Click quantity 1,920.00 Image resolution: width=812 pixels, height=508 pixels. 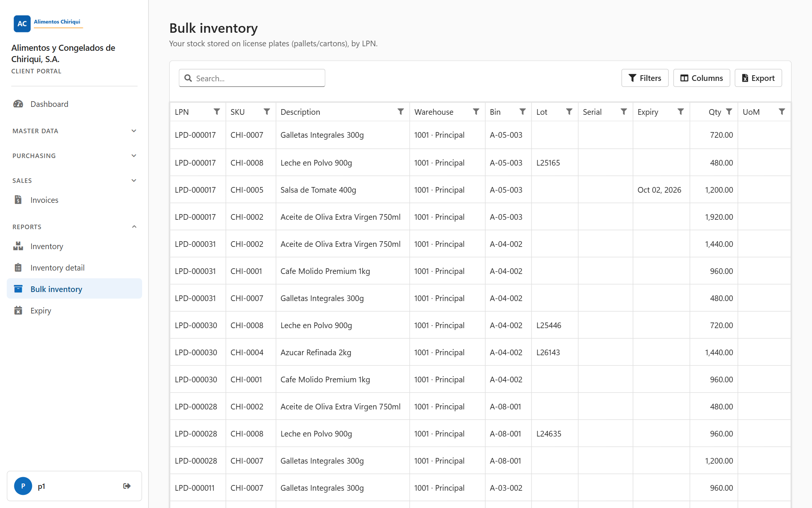(x=719, y=217)
